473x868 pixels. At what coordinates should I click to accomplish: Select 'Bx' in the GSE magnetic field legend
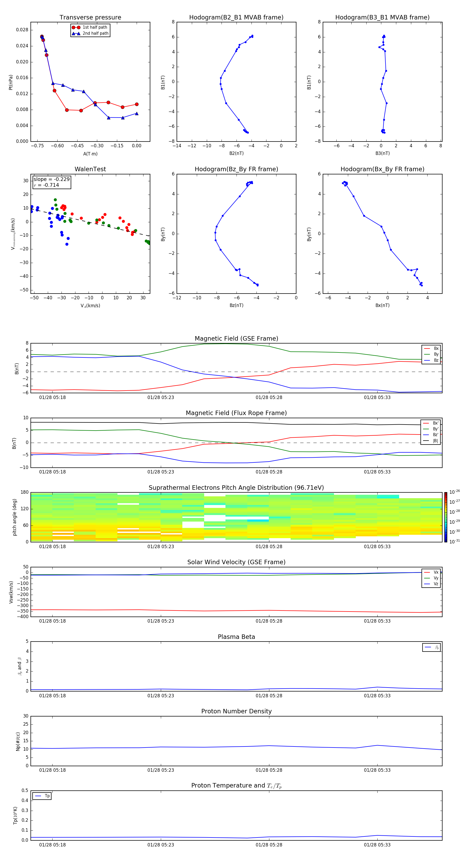[431, 349]
